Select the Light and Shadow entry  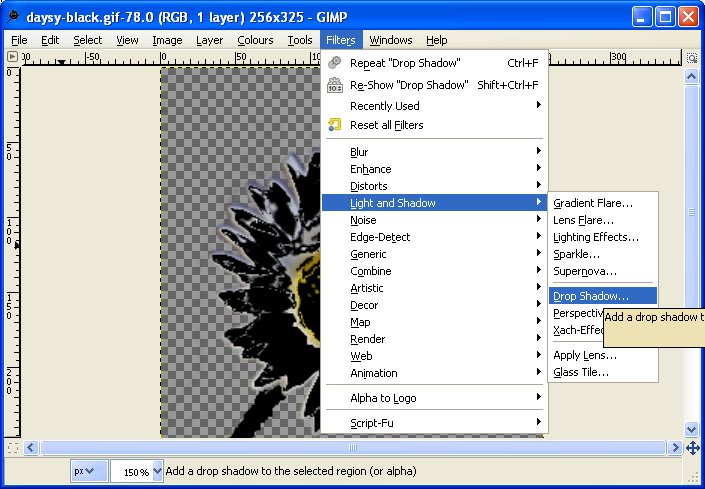tap(434, 203)
